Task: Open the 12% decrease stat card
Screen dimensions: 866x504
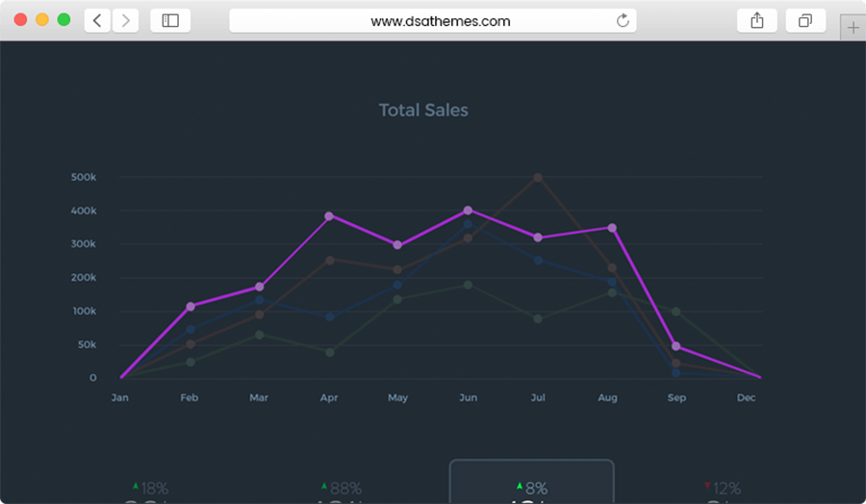Action: point(722,490)
